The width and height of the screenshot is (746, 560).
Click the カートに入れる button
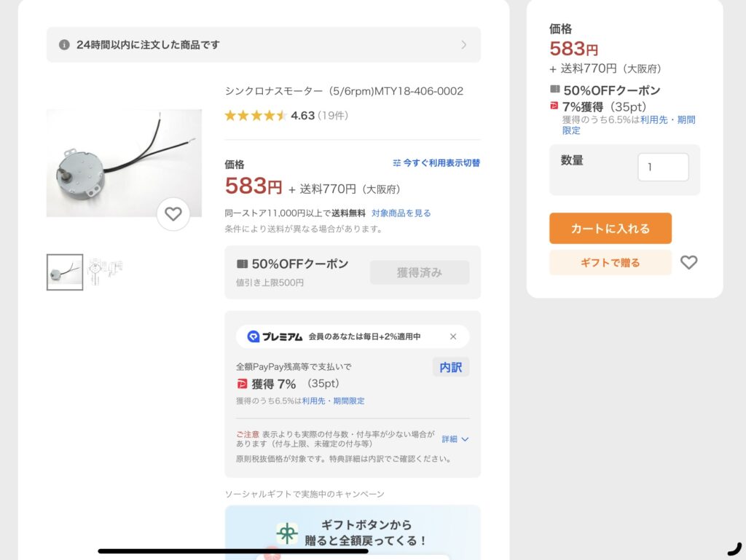pyautogui.click(x=610, y=228)
